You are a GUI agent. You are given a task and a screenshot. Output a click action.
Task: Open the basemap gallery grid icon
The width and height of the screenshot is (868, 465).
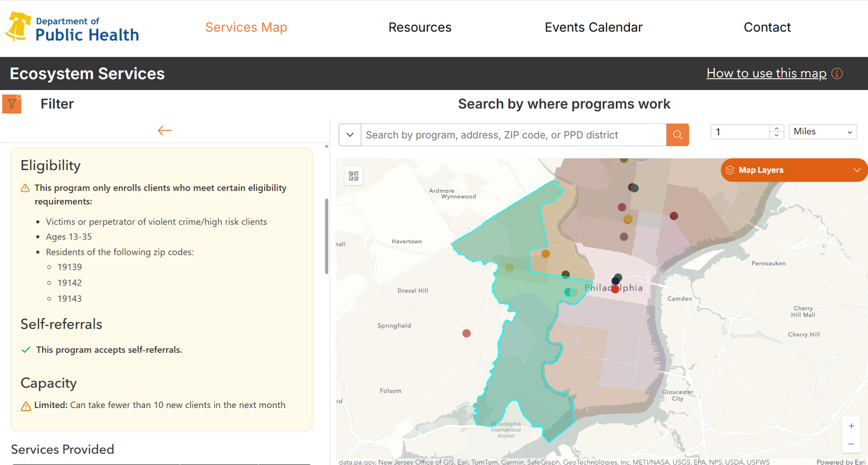pos(354,176)
